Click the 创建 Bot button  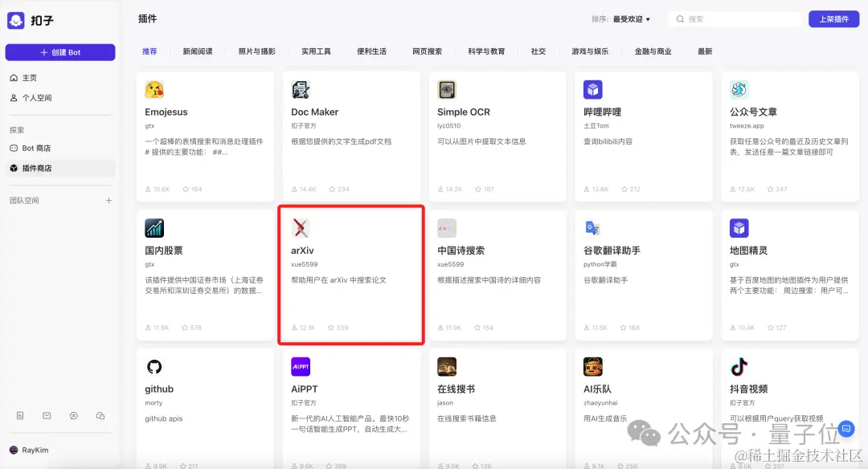pos(60,52)
